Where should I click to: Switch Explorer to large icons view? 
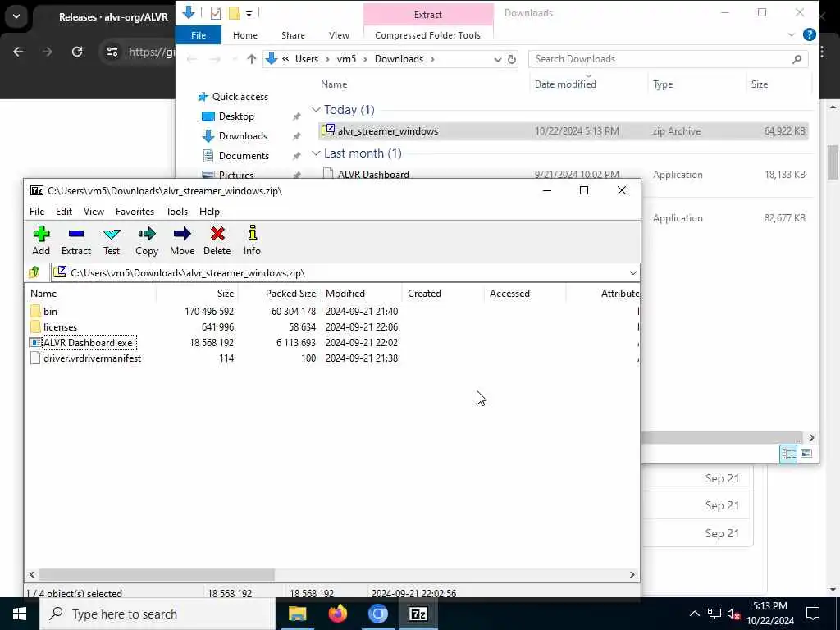point(806,454)
